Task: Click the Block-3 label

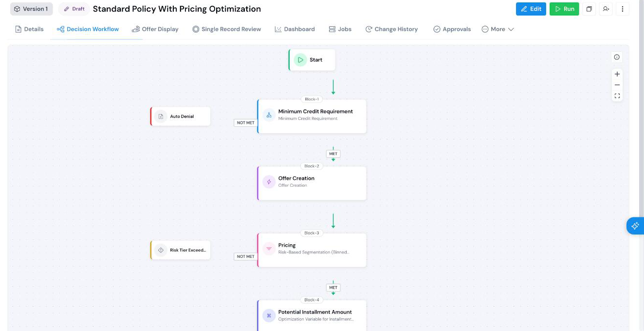Action: point(312,233)
